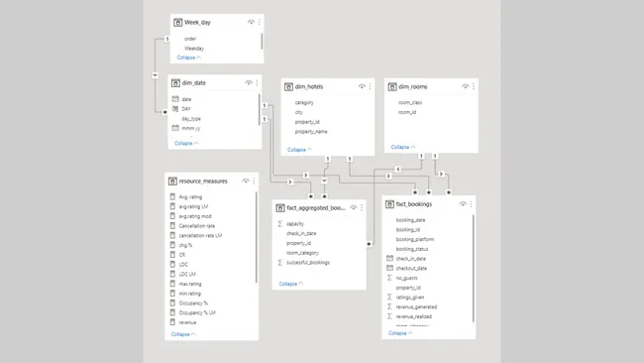Select the measure icon beside Cancellation rate
Image resolution: width=644 pixels, height=363 pixels.
[x=172, y=226]
